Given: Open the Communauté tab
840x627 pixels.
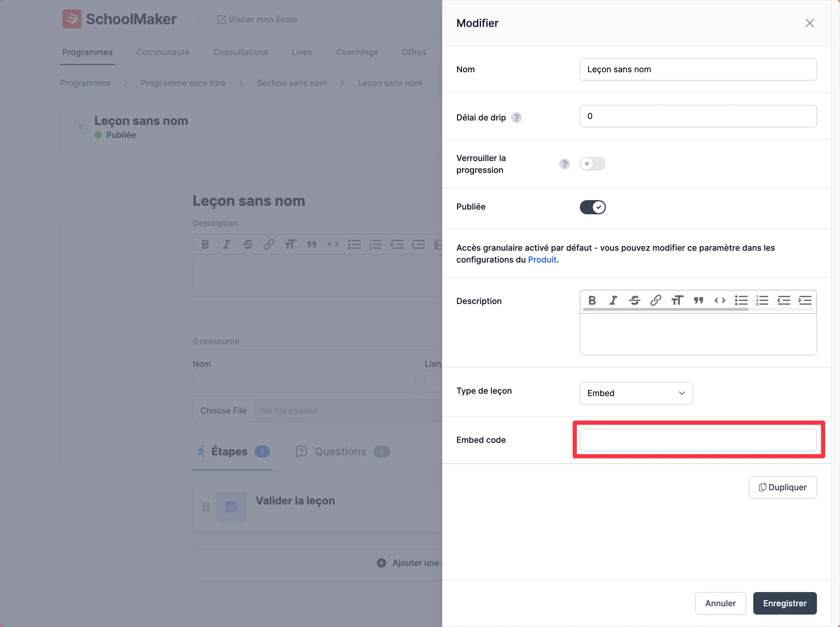Looking at the screenshot, I should [163, 52].
